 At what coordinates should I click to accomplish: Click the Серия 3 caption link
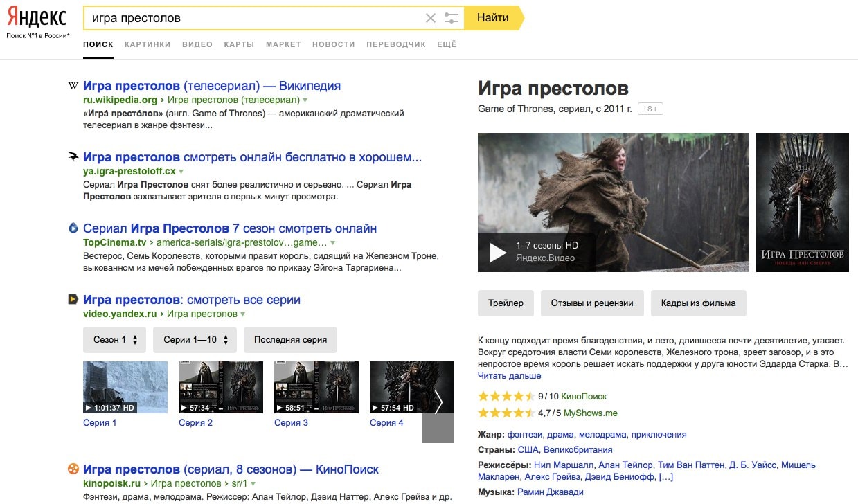pyautogui.click(x=291, y=423)
